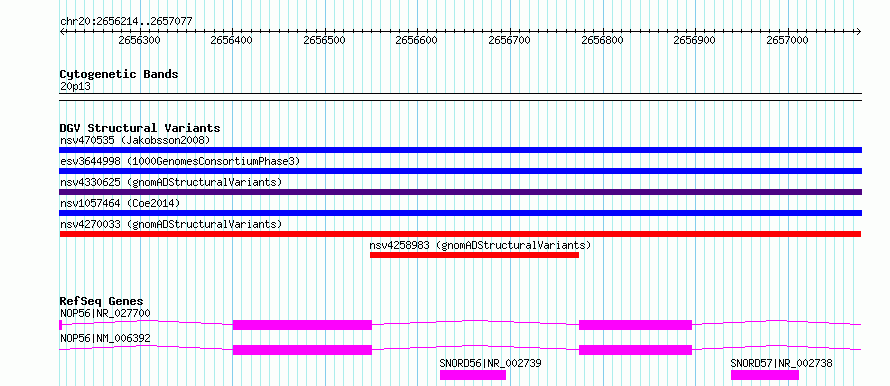This screenshot has height=386, width=890.
Task: Click the magenta SNORD56 gene bar
Action: 473,375
